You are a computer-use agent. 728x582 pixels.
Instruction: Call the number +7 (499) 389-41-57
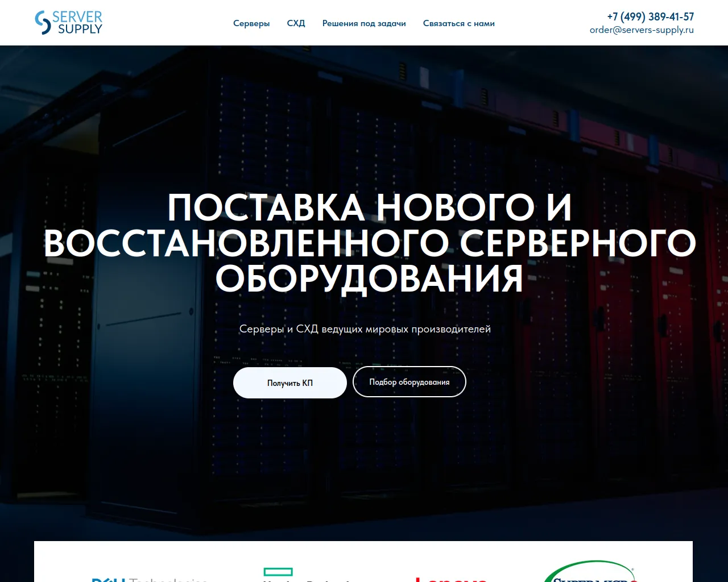pos(650,17)
